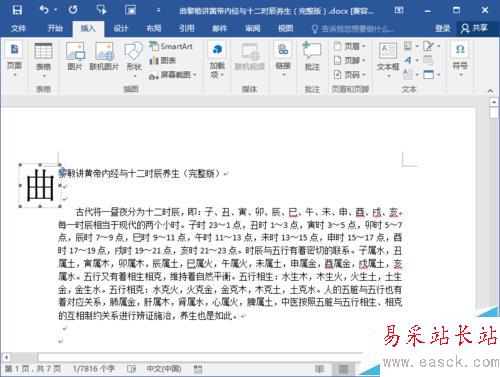The height and width of the screenshot is (377, 500).
Task: Select the drop cap character 曲 frame
Action: pos(40,185)
